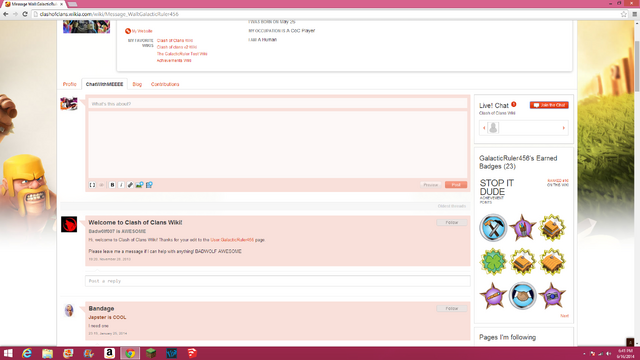Click the Next link under the badges
The height and width of the screenshot is (360, 640).
pyautogui.click(x=564, y=316)
